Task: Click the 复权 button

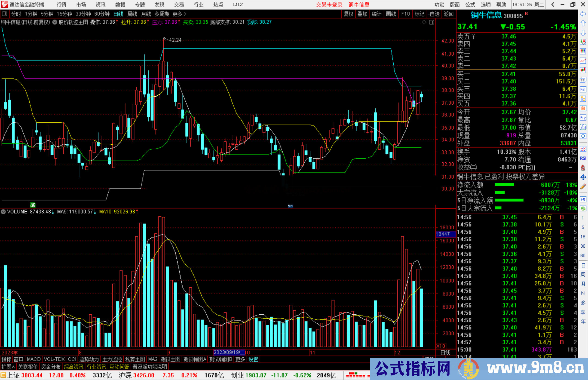Action: pyautogui.click(x=348, y=14)
